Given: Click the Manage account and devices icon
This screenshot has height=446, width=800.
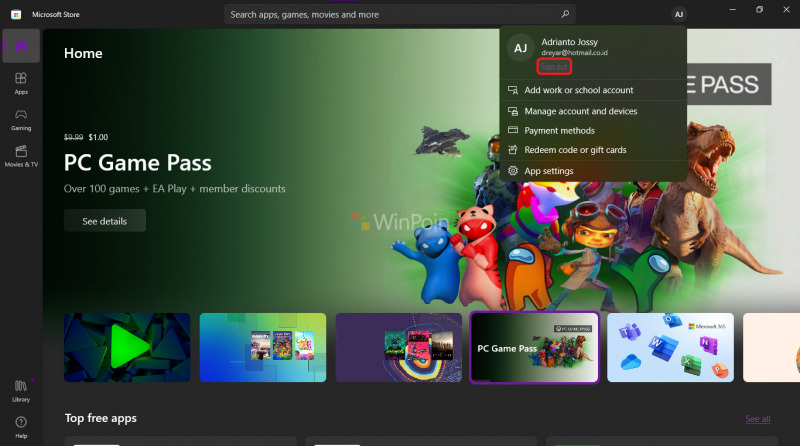Looking at the screenshot, I should click(x=513, y=111).
